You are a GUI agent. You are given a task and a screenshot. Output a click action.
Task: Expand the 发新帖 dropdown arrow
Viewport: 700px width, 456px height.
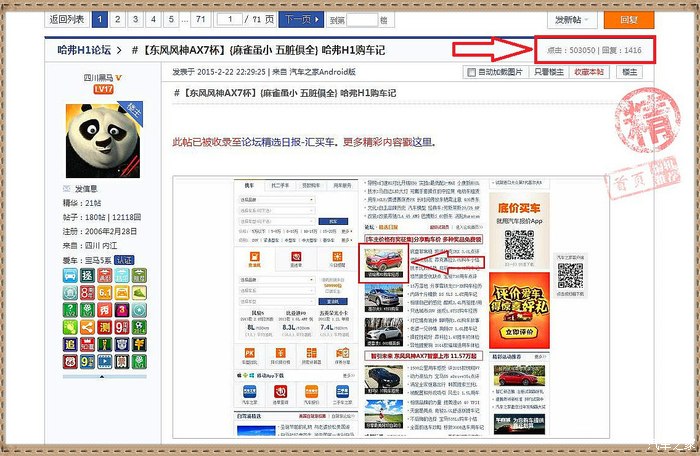[x=587, y=20]
